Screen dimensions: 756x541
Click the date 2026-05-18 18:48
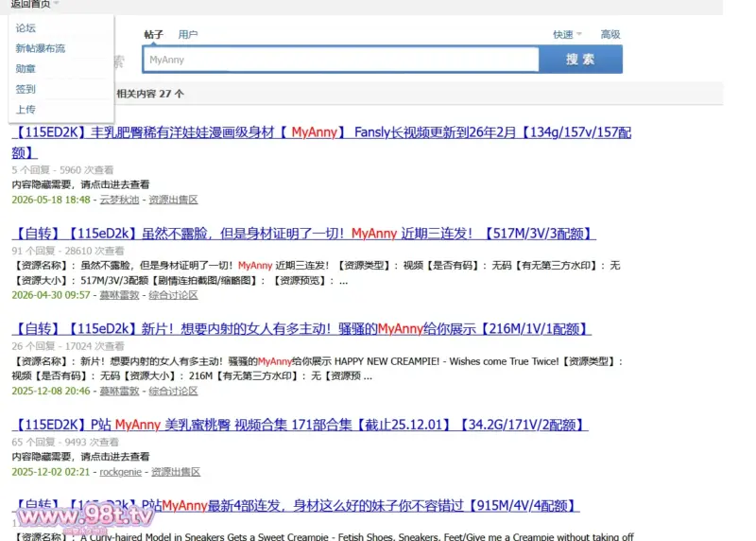[51, 200]
